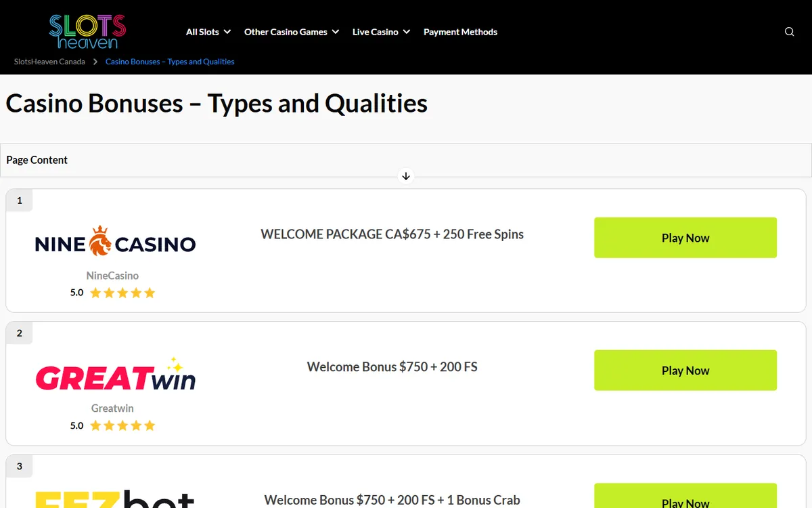The width and height of the screenshot is (812, 508).
Task: Follow the SlotsHeaven Canada breadcrumb link
Action: [x=49, y=62]
